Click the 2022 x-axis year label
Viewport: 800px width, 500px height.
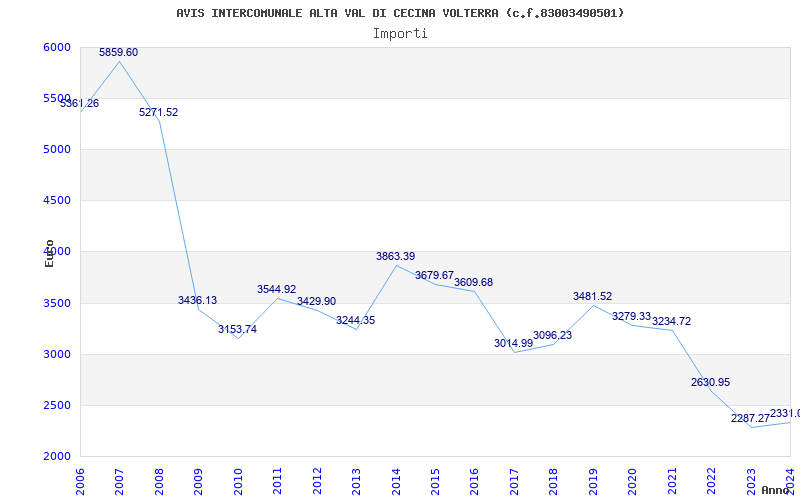[x=711, y=481]
